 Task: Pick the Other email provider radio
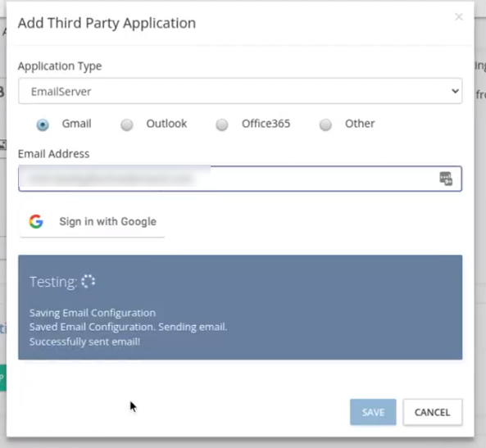(325, 124)
